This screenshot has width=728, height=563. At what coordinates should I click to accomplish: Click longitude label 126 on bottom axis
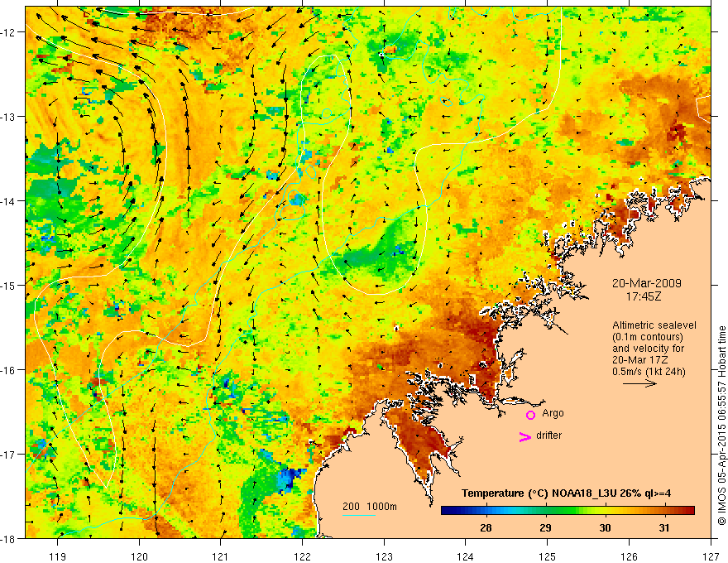[629, 556]
